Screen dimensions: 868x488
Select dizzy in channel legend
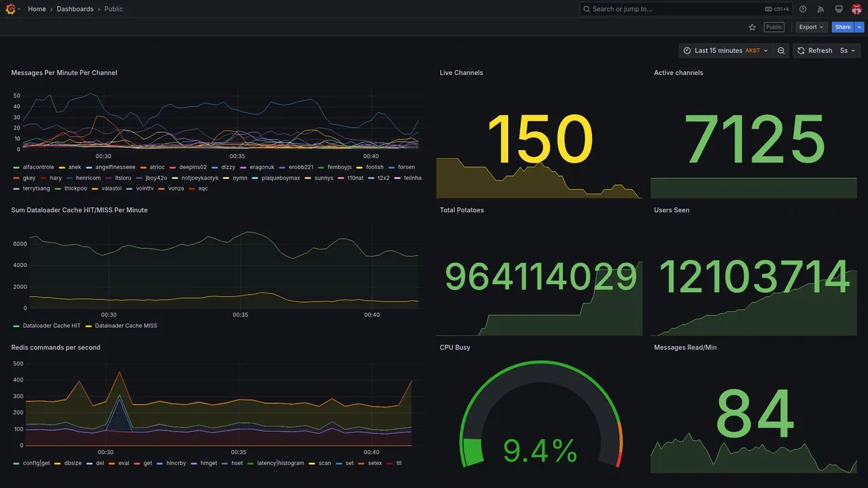point(229,167)
